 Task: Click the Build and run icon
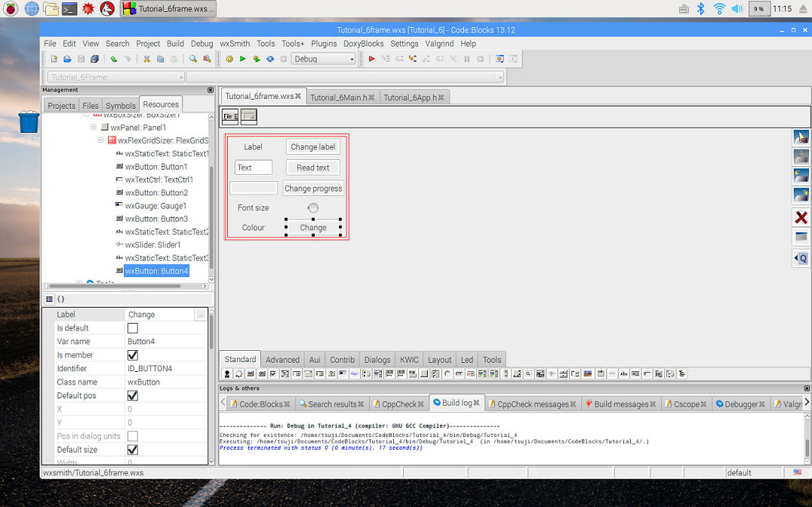(x=257, y=59)
